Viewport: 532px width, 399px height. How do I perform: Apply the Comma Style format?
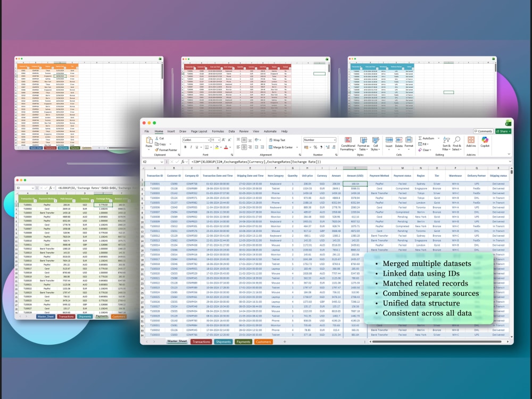321,147
